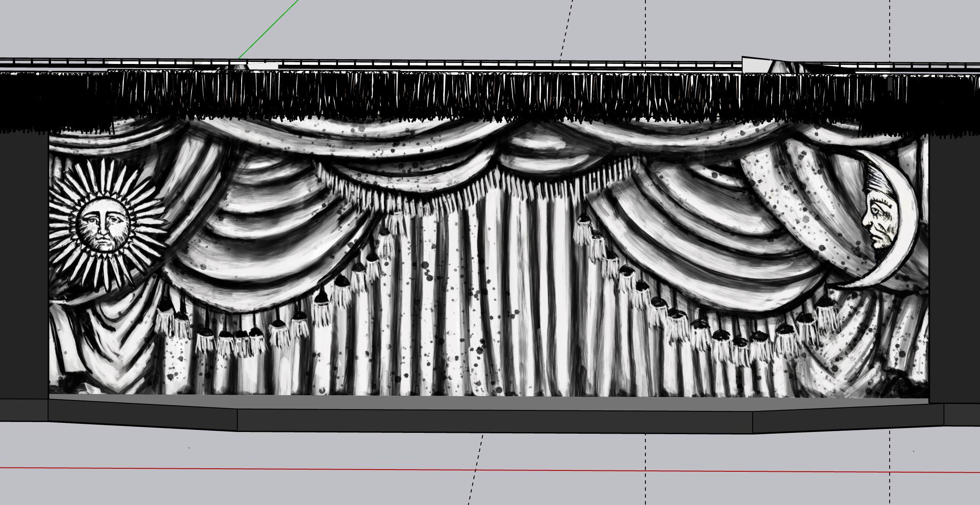Screen dimensions: 980x505
Task: Click the sun face on the curtain
Action: pyautogui.click(x=103, y=226)
